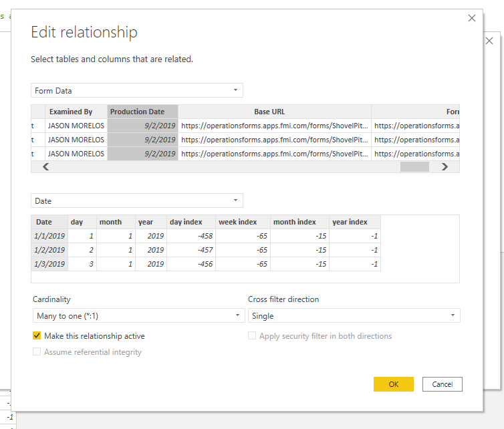Screen dimensions: 504x429
Task: Select the Production Date column header
Action: click(143, 112)
